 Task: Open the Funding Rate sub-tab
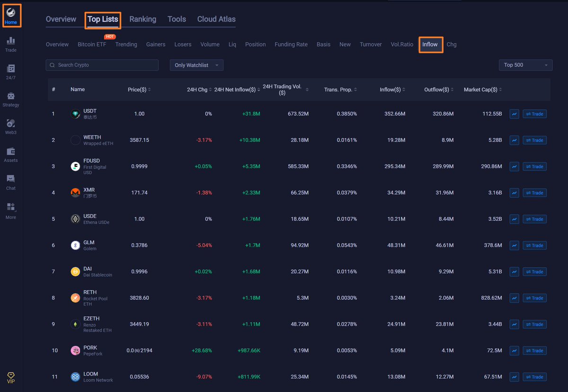point(291,44)
